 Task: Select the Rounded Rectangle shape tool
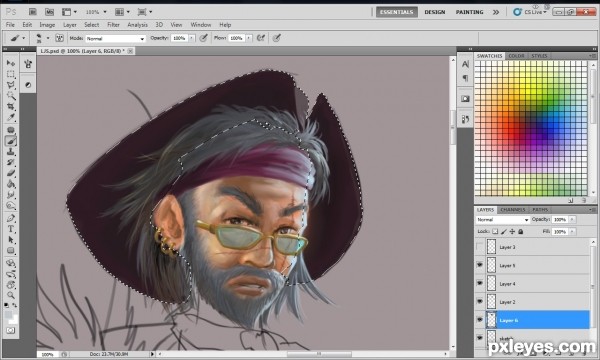(x=11, y=251)
